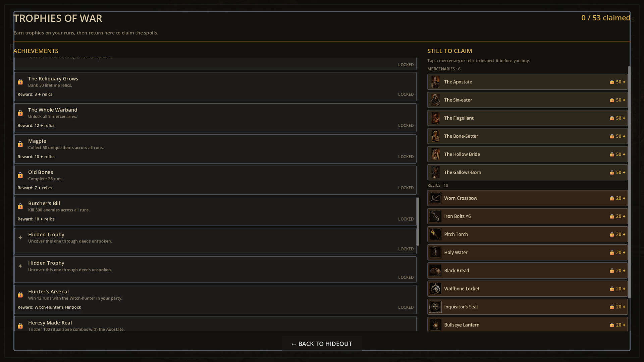Image resolution: width=644 pixels, height=362 pixels.
Task: Select The Whole Warband achievement
Action: click(x=215, y=118)
